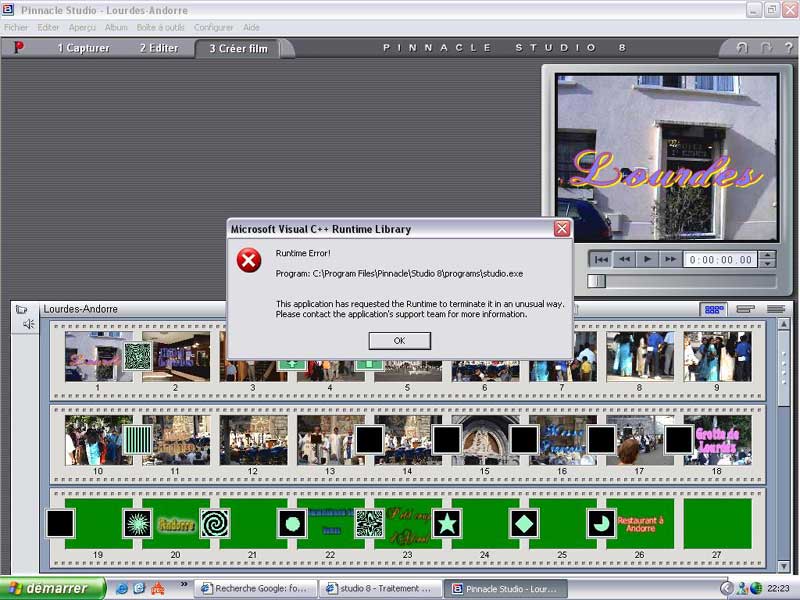Click the circle transition after clip 21
Screen dimensions: 800x600
pyautogui.click(x=292, y=523)
